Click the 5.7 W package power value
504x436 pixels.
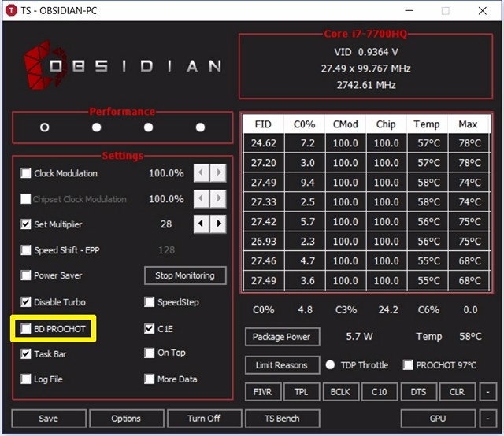[x=359, y=337]
